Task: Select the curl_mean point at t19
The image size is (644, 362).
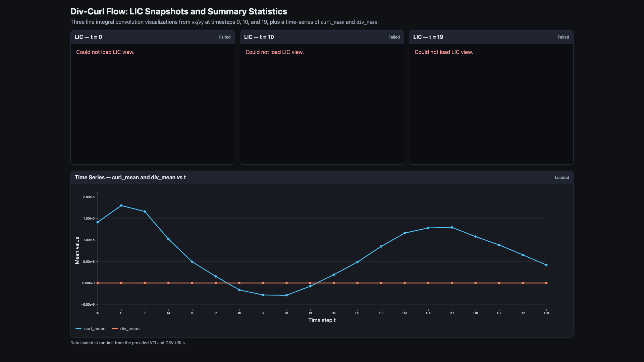Action: pyautogui.click(x=546, y=265)
